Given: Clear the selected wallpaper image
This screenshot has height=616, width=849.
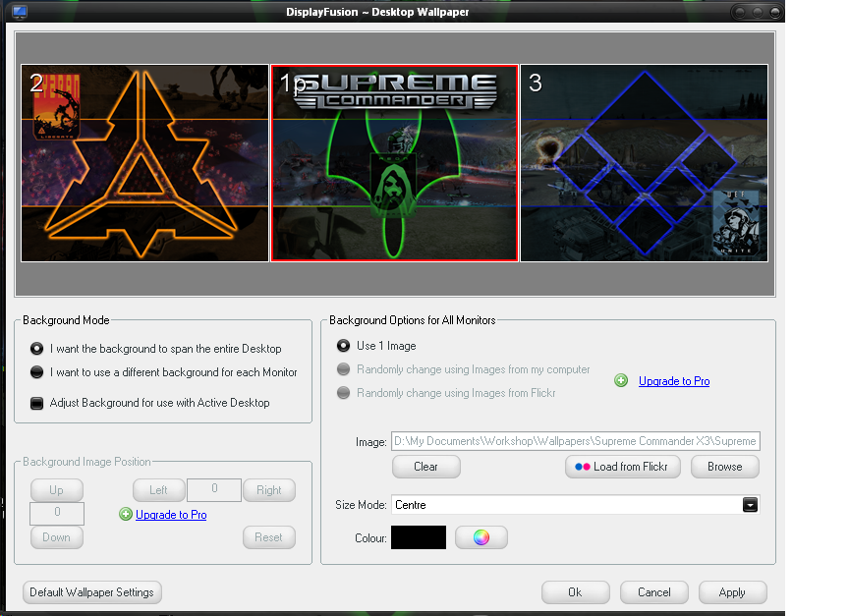Looking at the screenshot, I should pos(425,467).
